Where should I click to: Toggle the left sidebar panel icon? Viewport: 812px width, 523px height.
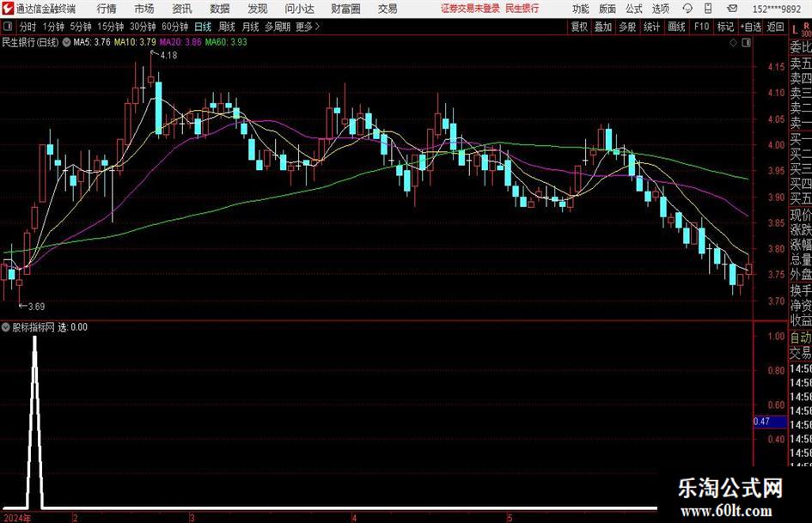[x=7, y=26]
